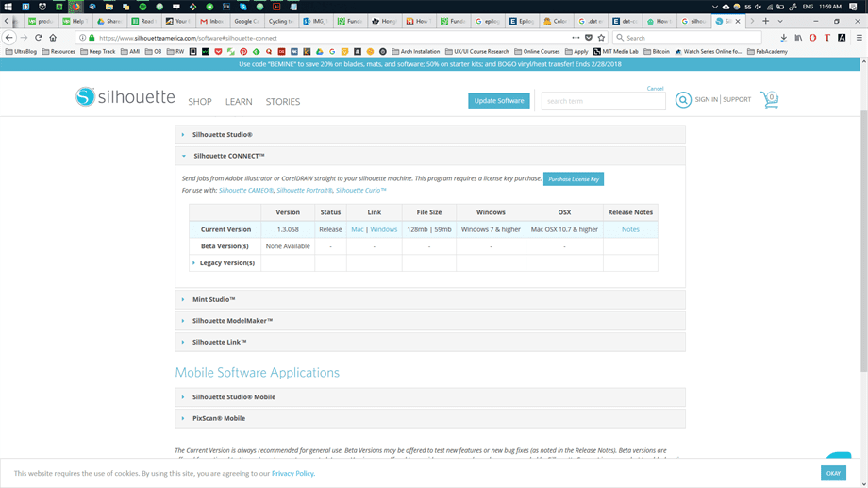Open the Firefox hamburger menu
The height and width of the screenshot is (488, 868).
point(860,38)
